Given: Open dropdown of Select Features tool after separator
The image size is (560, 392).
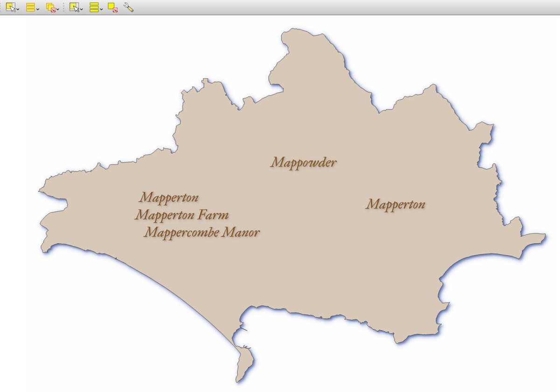Looking at the screenshot, I should [x=82, y=8].
